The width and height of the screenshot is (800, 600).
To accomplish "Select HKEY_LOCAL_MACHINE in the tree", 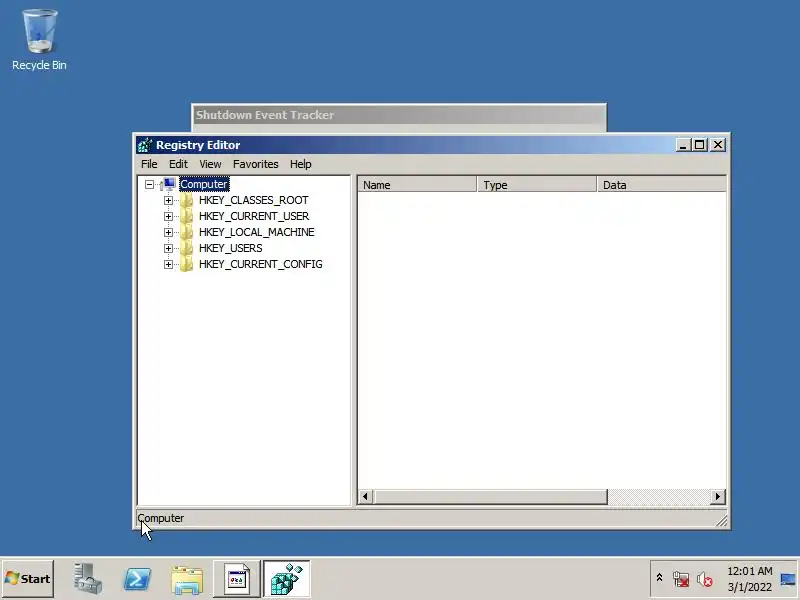I will tap(257, 232).
